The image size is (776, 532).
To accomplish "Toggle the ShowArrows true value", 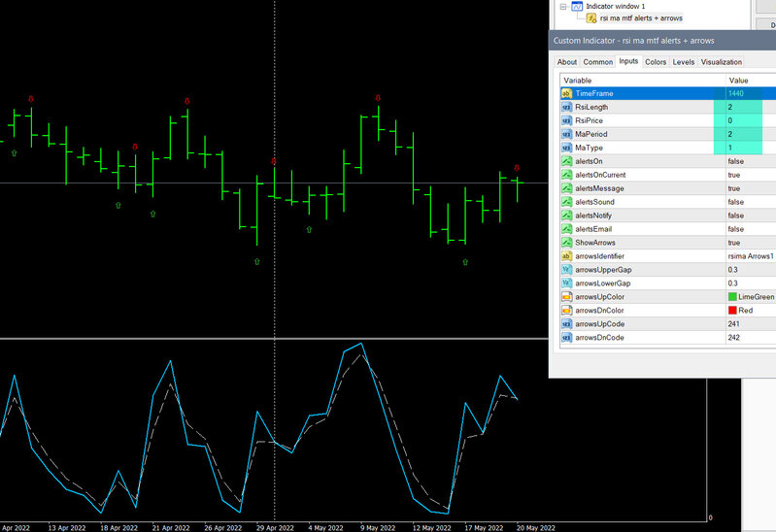I will point(751,243).
